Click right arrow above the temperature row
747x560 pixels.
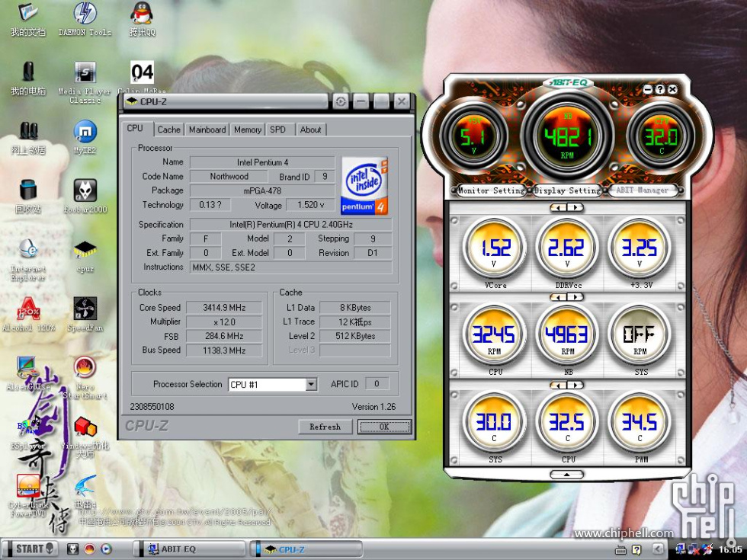point(575,385)
